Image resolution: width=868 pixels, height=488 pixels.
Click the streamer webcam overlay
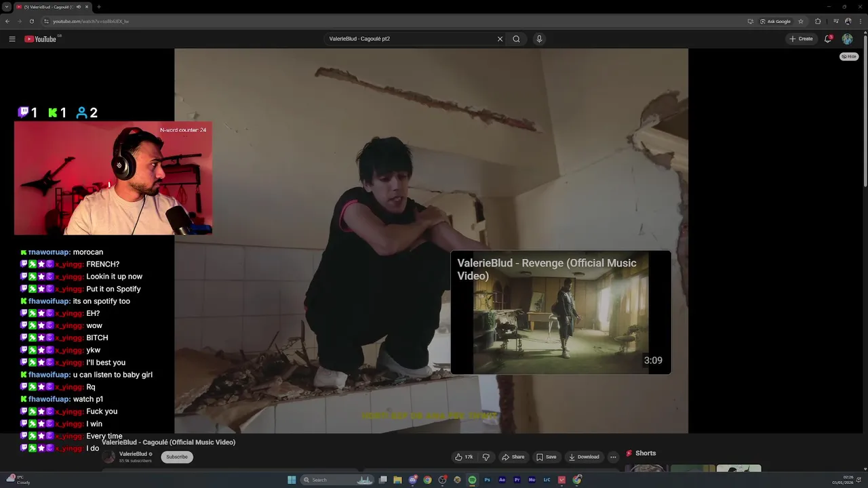click(113, 178)
